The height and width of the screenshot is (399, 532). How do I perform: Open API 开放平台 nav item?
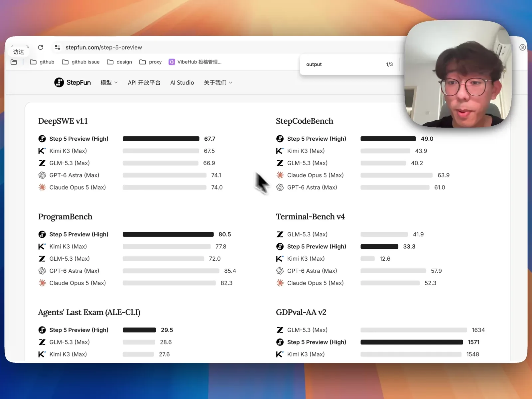144,82
